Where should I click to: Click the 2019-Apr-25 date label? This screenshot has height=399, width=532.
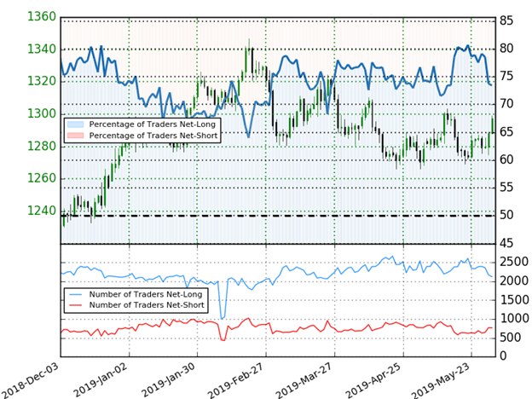point(373,380)
